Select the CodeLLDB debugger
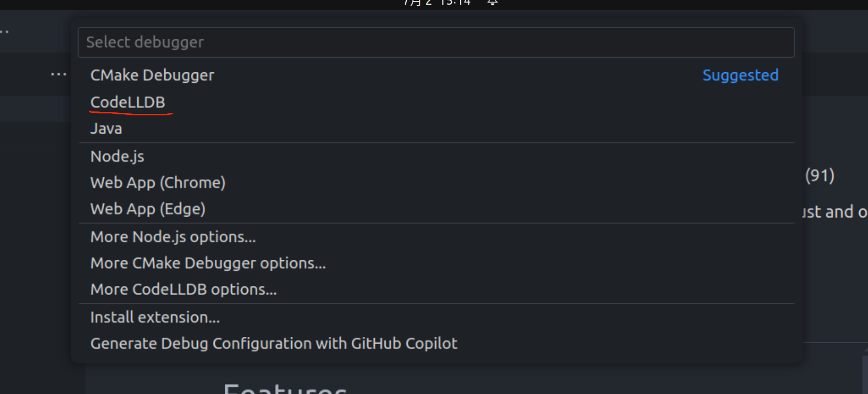Viewport: 868px width, 394px height. coord(128,102)
